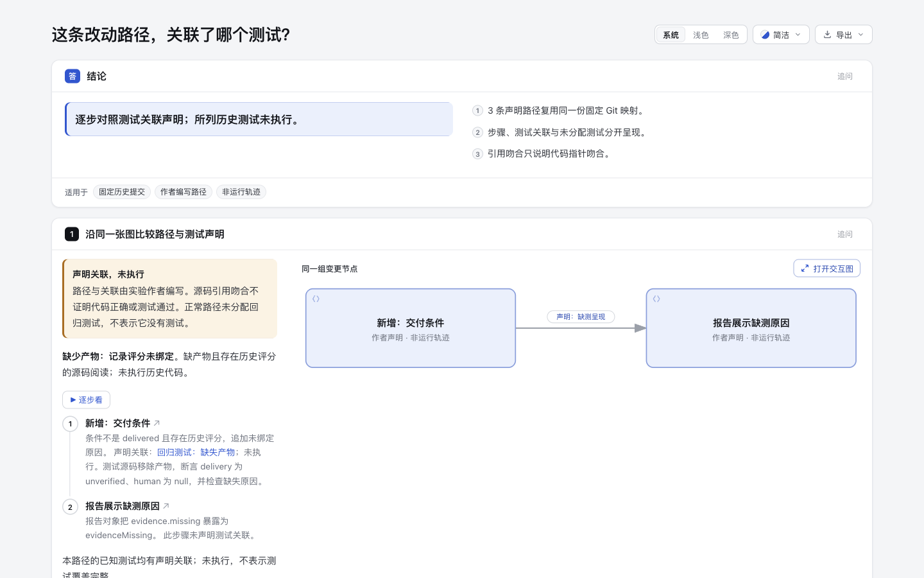Select the 固定历史提交 tag
Viewport: 924px width, 578px height.
click(122, 192)
